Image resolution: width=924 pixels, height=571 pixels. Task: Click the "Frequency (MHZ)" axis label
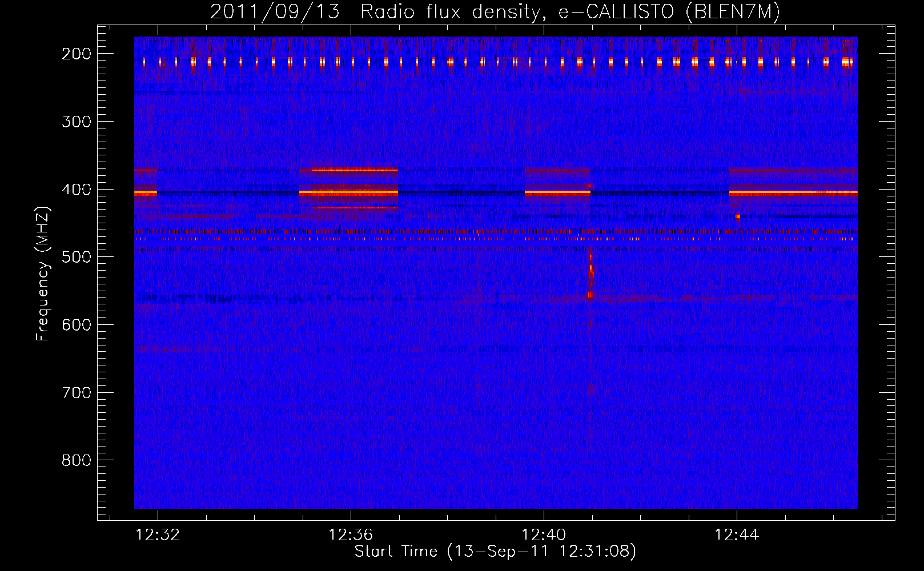tap(43, 274)
